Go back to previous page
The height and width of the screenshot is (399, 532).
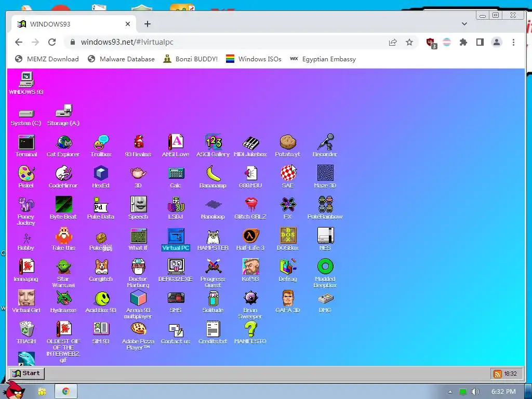[x=19, y=42]
